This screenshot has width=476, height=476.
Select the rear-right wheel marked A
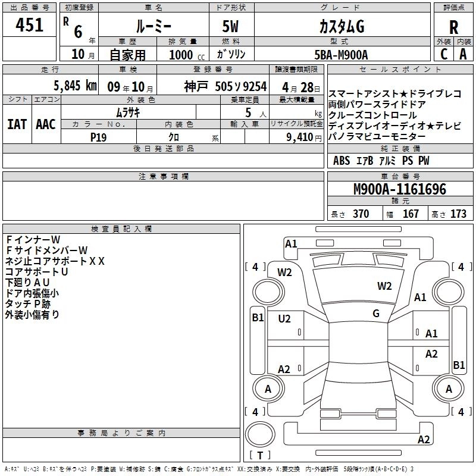(x=449, y=389)
